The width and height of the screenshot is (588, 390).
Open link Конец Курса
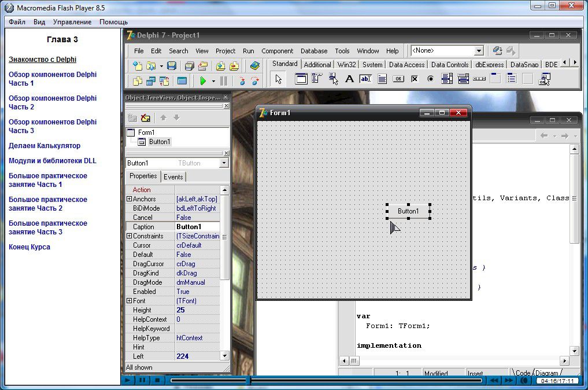coord(29,247)
